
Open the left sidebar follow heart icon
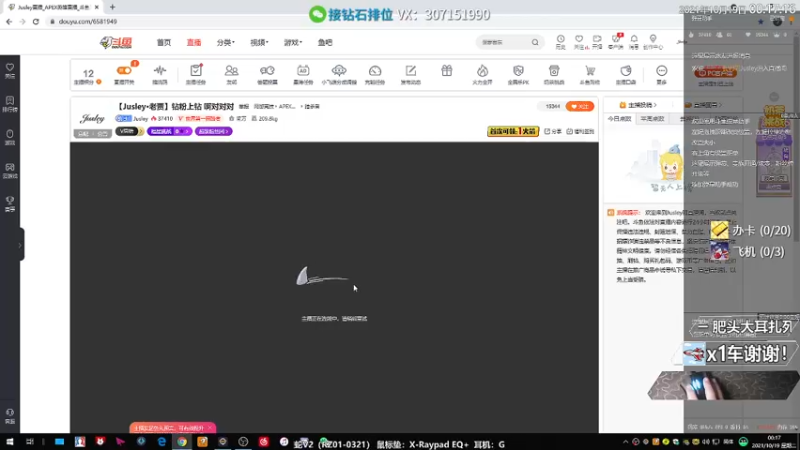pos(10,70)
